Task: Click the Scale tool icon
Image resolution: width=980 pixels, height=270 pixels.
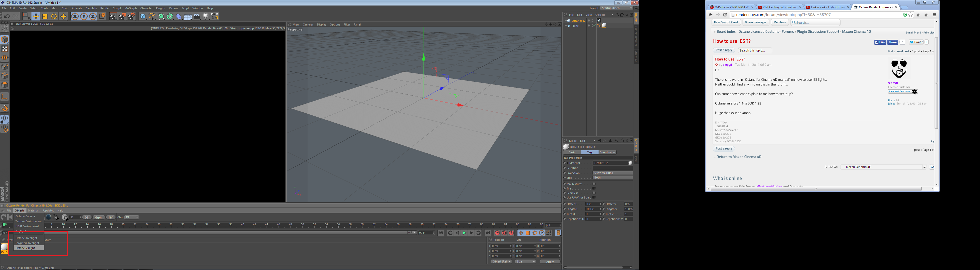Action: [x=45, y=16]
